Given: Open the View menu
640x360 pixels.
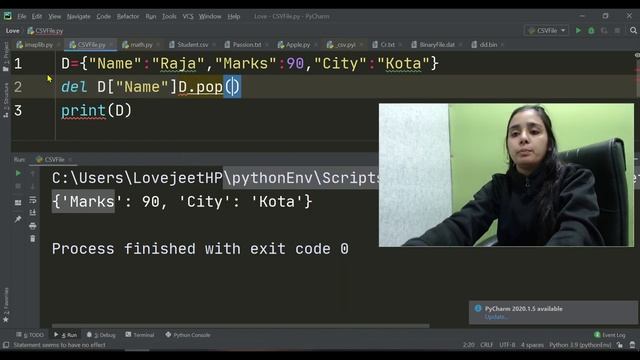Looking at the screenshot, I should click(54, 16).
